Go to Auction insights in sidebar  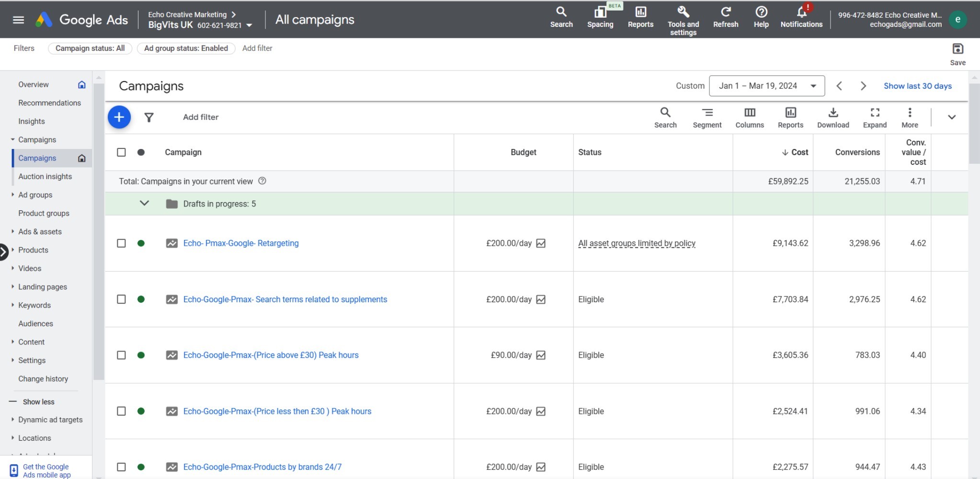(x=45, y=177)
